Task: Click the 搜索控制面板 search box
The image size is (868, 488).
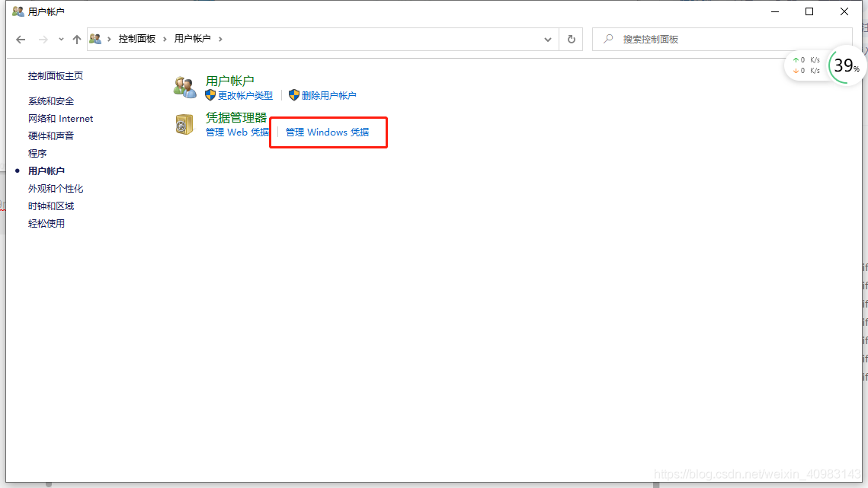Action: [722, 40]
